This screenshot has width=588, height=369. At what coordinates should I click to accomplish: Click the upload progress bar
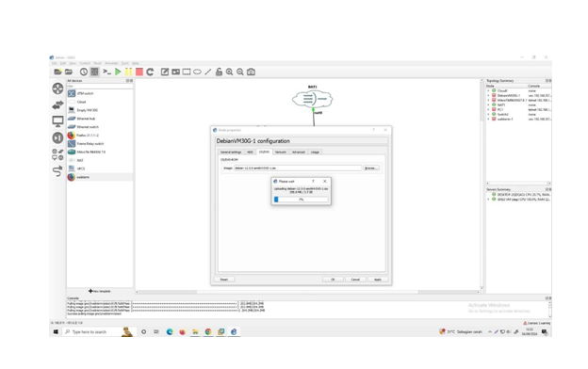point(302,200)
